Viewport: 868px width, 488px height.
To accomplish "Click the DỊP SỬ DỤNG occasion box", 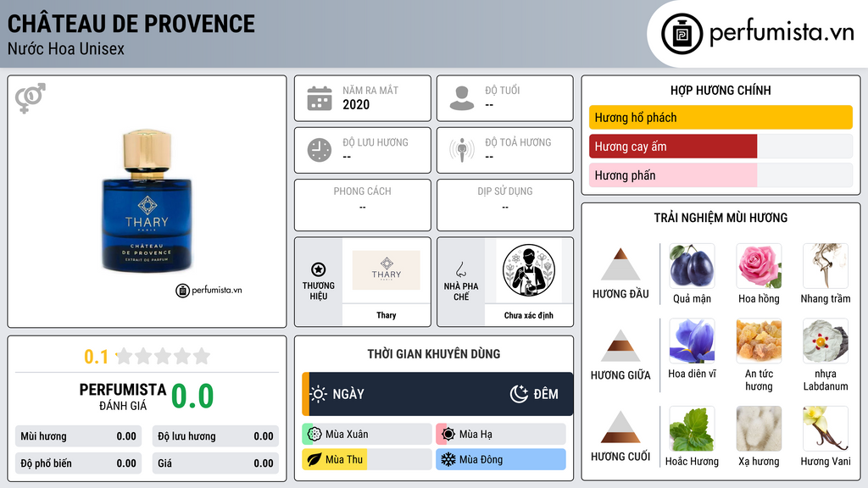I will (x=505, y=205).
